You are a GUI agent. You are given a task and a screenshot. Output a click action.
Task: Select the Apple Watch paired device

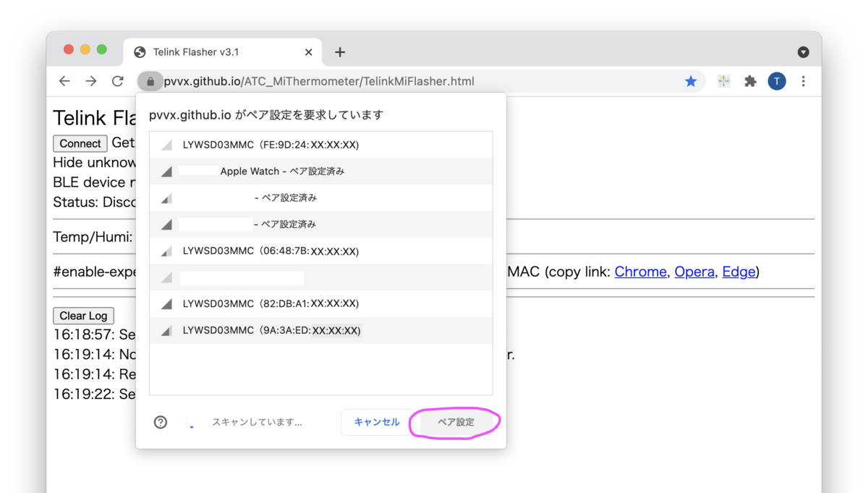[321, 172]
